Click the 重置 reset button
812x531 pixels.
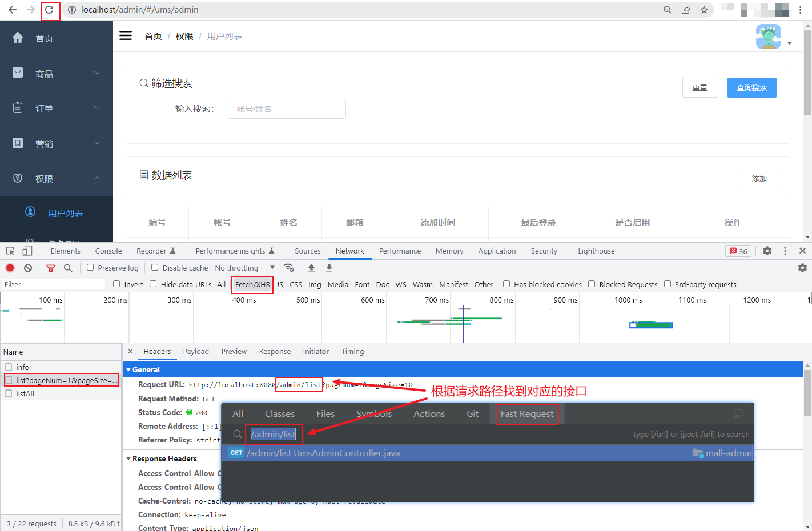[x=700, y=87]
